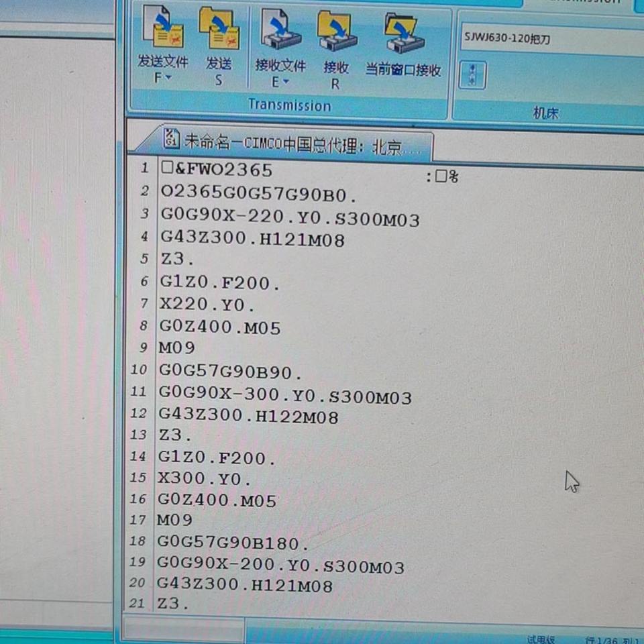
Task: Click the NC file icon on the document tab
Action: pyautogui.click(x=171, y=138)
